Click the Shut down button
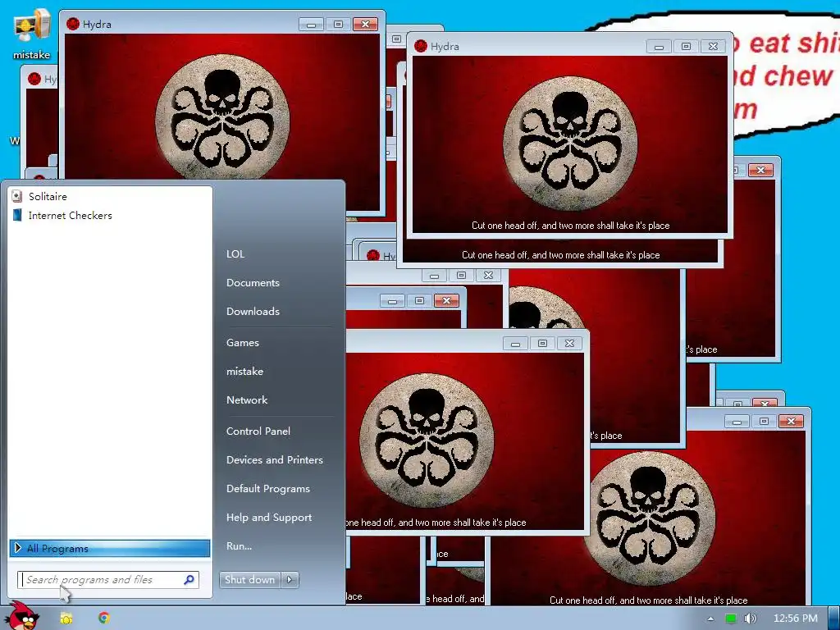The width and height of the screenshot is (840, 630). click(x=249, y=580)
